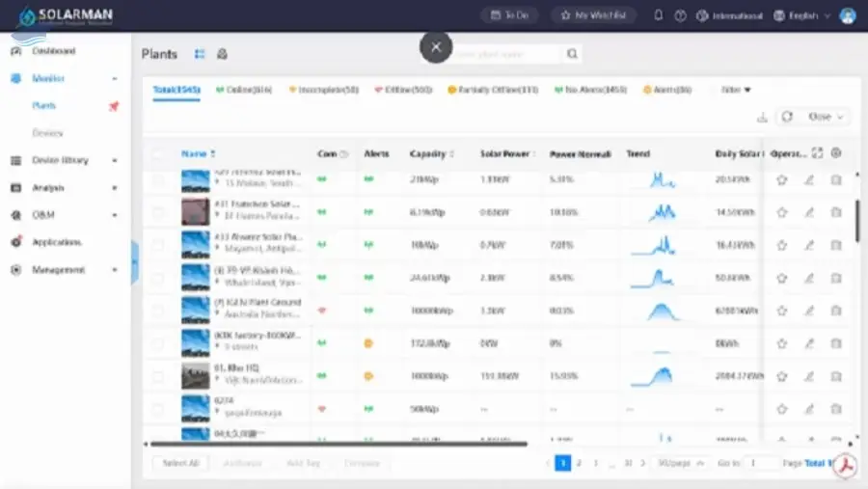Select the Offline status tab
The height and width of the screenshot is (489, 868).
[403, 90]
